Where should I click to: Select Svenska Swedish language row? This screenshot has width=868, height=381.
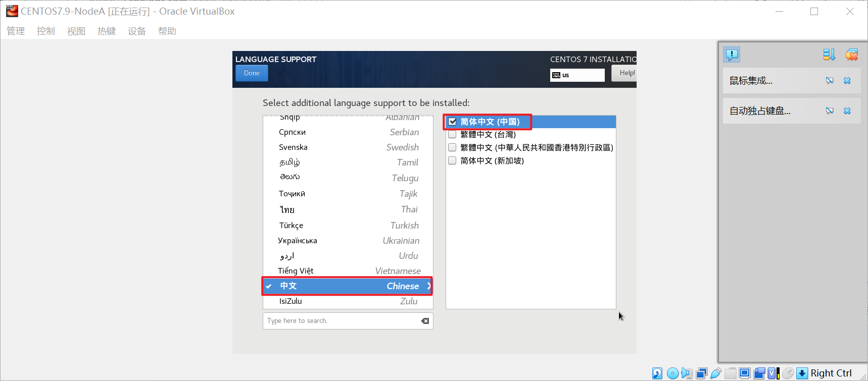[348, 147]
